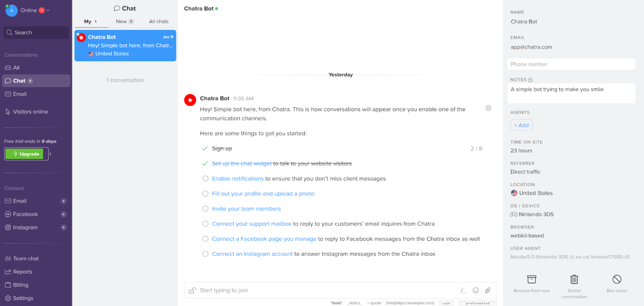The image size is (644, 306).
Task: Switch to the New chats tab
Action: (124, 21)
